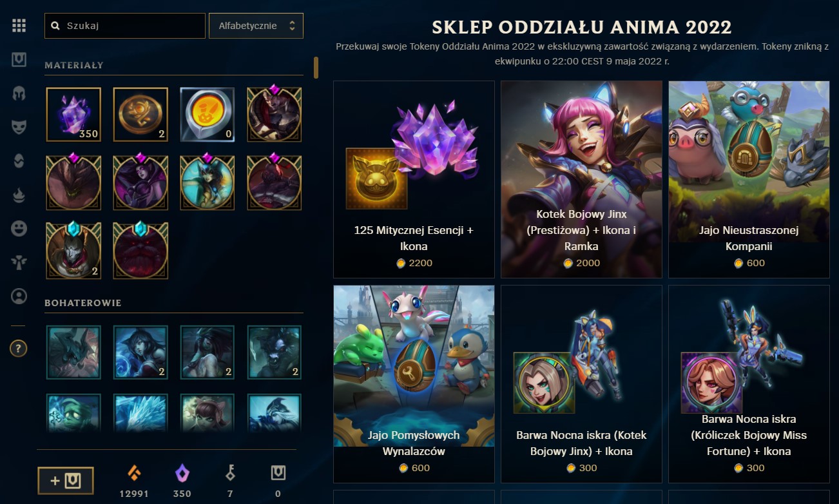The height and width of the screenshot is (504, 839).
Task: Select the champions helmet sidebar icon
Action: 19,93
